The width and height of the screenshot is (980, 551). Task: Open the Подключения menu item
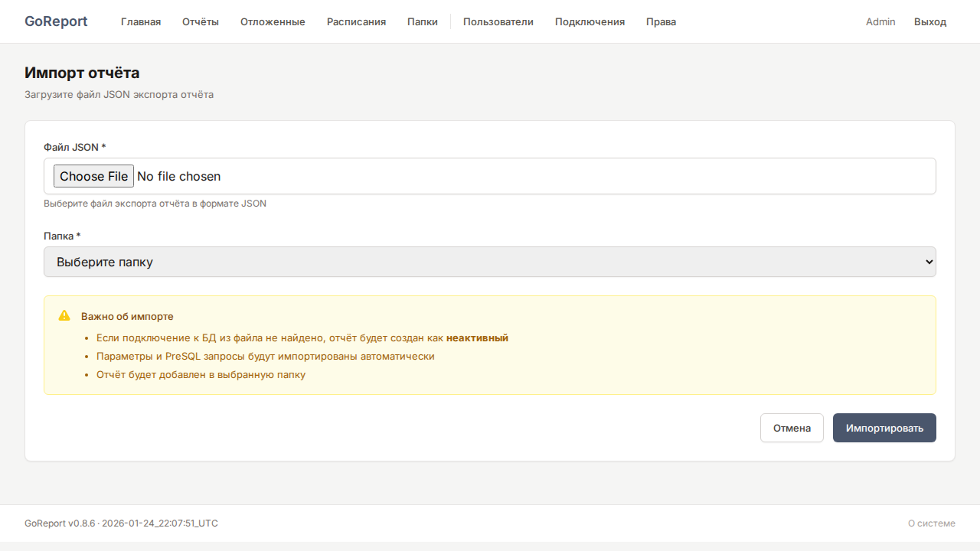590,21
